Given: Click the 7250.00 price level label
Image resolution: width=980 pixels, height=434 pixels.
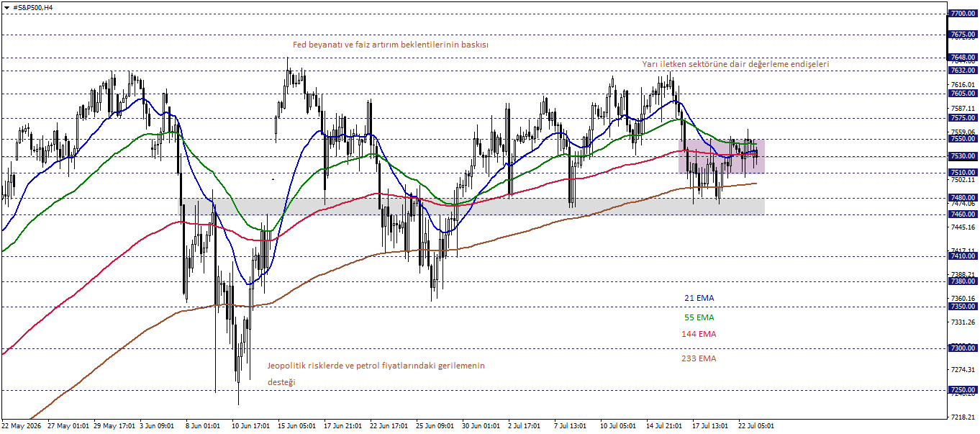Looking at the screenshot, I should pyautogui.click(x=962, y=390).
